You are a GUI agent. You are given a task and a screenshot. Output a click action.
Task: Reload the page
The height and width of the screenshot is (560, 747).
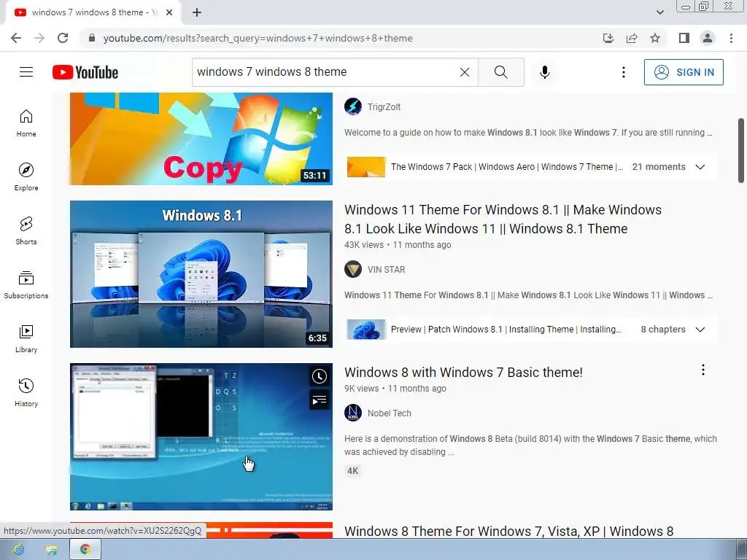(x=63, y=38)
